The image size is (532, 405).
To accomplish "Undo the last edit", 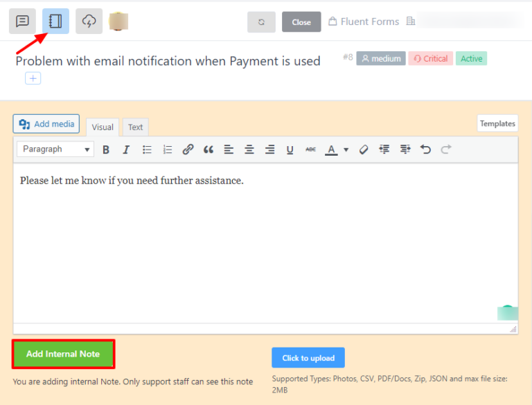I will point(425,150).
